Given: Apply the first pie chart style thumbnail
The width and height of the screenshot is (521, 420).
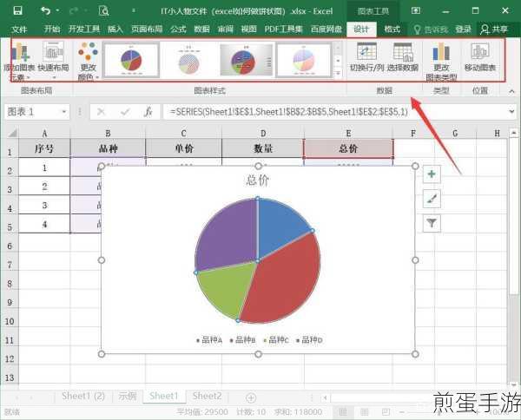Looking at the screenshot, I should tap(131, 60).
